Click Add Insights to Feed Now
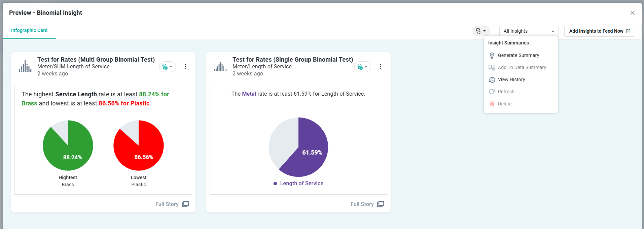 pos(599,31)
